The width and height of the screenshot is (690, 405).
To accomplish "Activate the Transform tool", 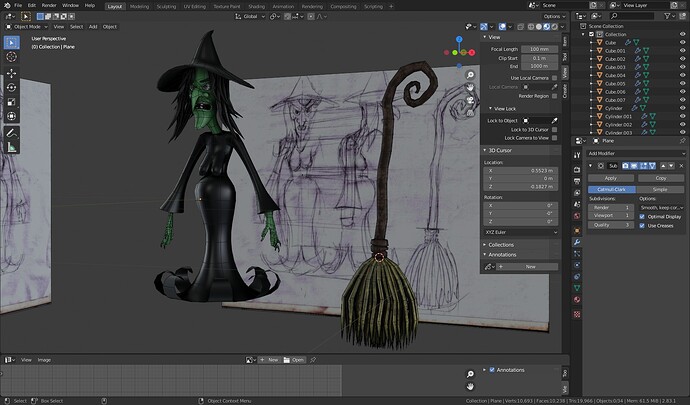I will pyautogui.click(x=12, y=116).
